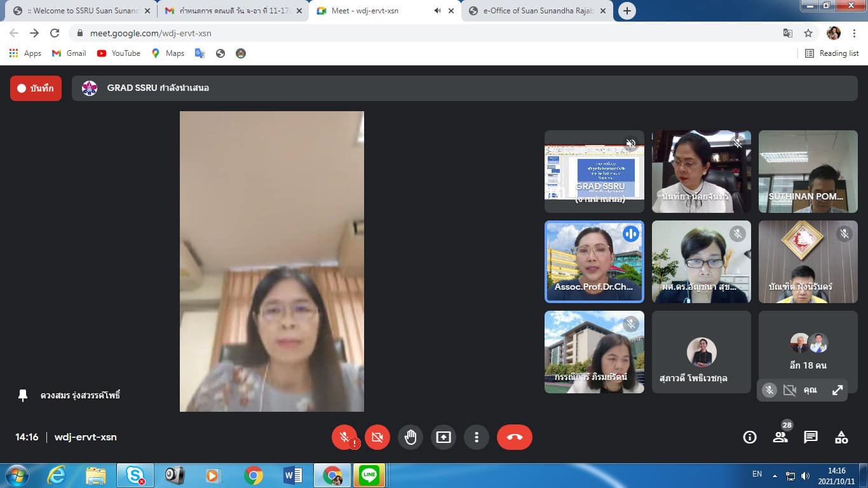Expand your self-view tile to full size
Screen dimensions: 868x488
tap(837, 390)
